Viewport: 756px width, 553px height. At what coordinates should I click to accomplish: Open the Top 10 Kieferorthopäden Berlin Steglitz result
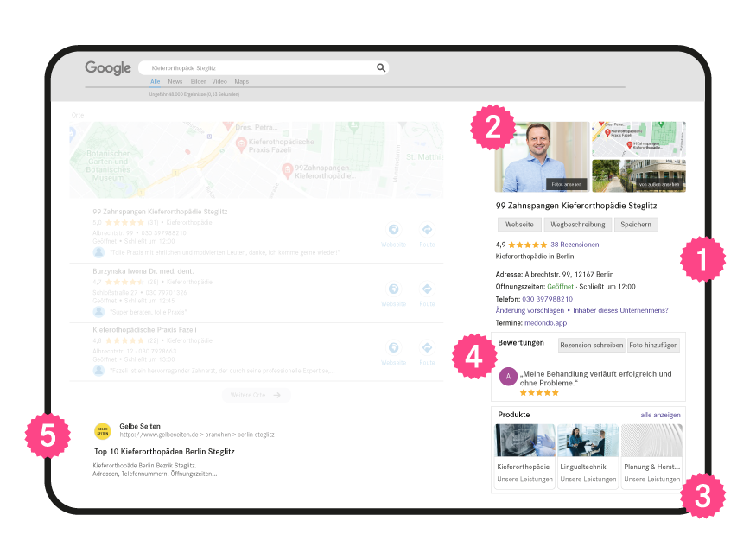[x=164, y=452]
